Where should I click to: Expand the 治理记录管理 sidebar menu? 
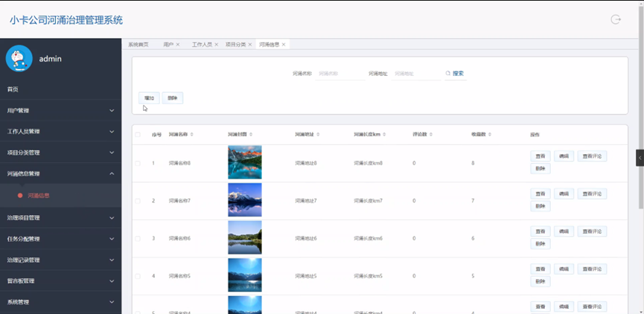coord(60,260)
